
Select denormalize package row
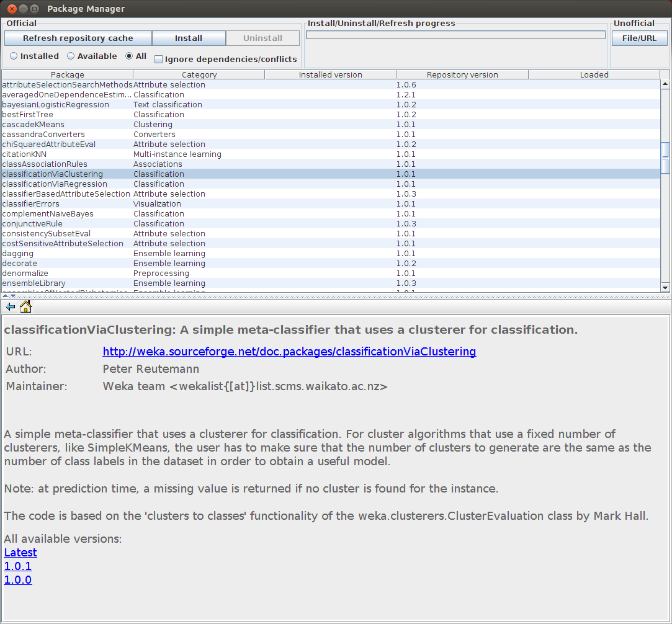[x=331, y=274]
